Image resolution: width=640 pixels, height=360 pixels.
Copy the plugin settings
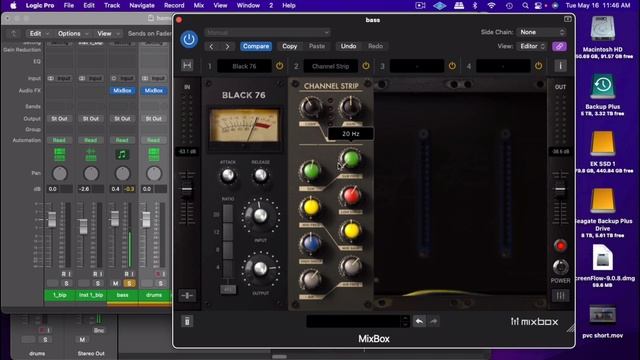click(x=289, y=46)
